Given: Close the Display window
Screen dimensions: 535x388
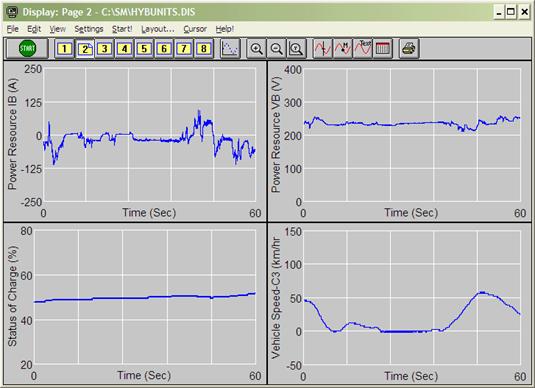Looking at the screenshot, I should tap(524, 12).
